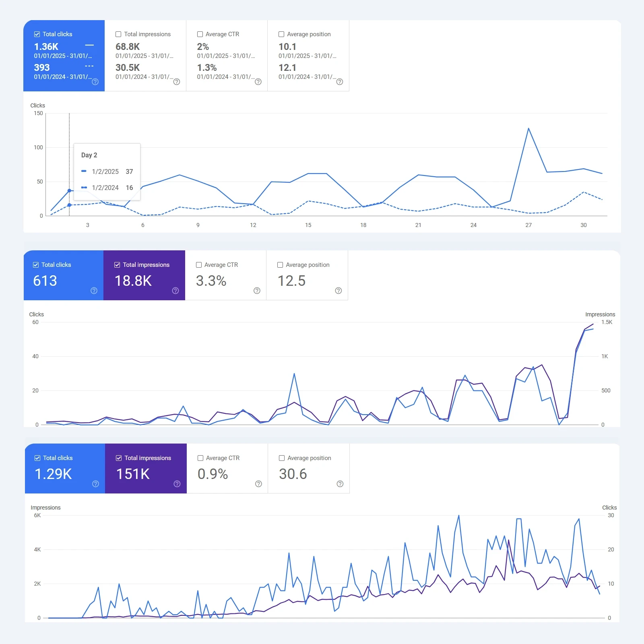
Task: Uncheck Total clicks checkbox in 613 card
Action: pyautogui.click(x=36, y=265)
